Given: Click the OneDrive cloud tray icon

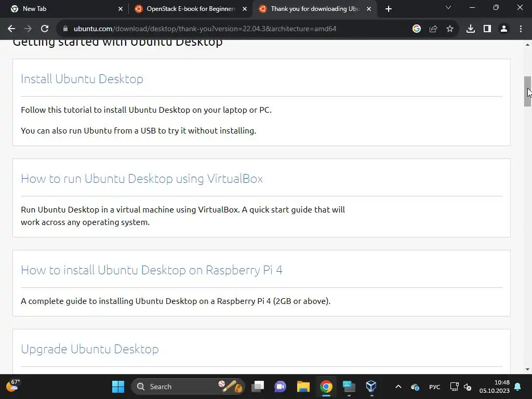Looking at the screenshot, I should 415,387.
